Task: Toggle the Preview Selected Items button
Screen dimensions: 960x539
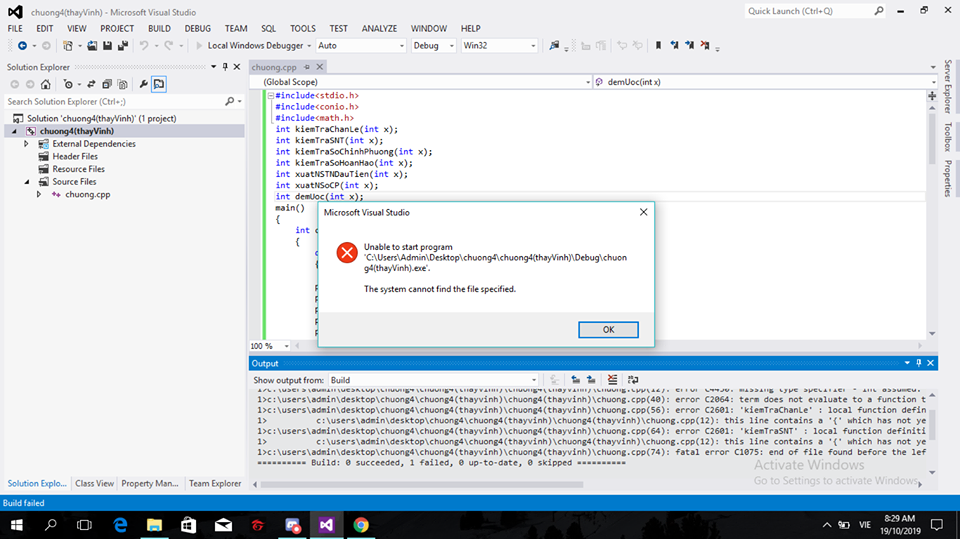Action: click(159, 85)
